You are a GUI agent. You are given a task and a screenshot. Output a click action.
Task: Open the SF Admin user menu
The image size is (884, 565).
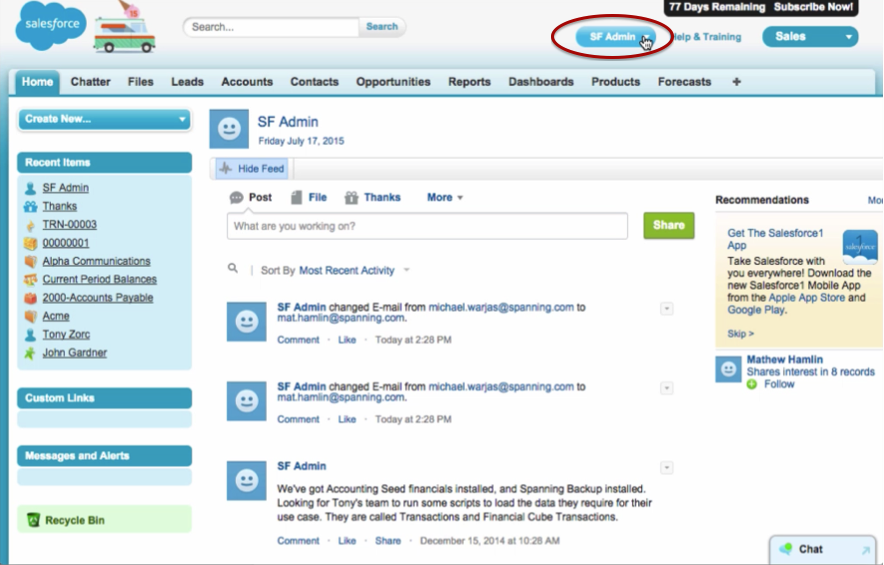click(616, 37)
